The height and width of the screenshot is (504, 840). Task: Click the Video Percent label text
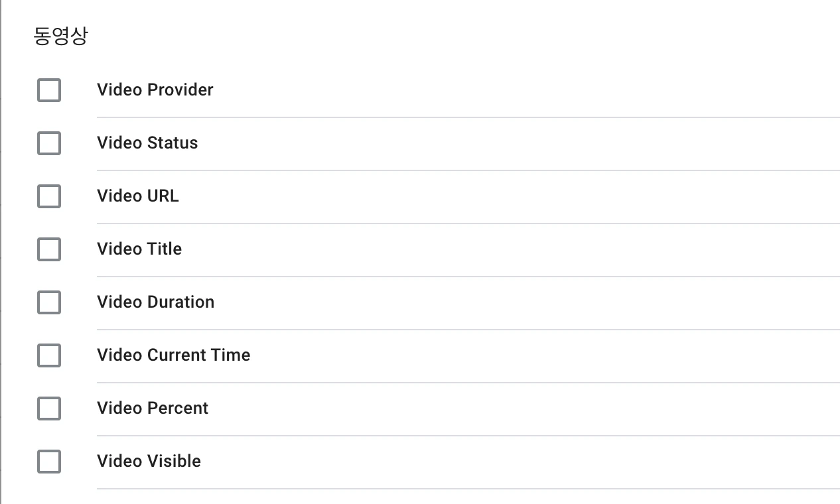[x=153, y=409]
